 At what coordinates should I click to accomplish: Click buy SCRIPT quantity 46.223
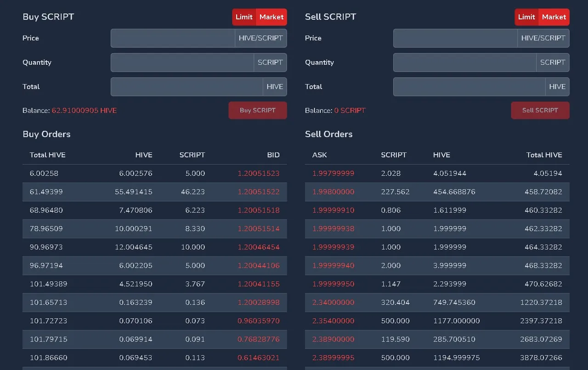tap(193, 192)
